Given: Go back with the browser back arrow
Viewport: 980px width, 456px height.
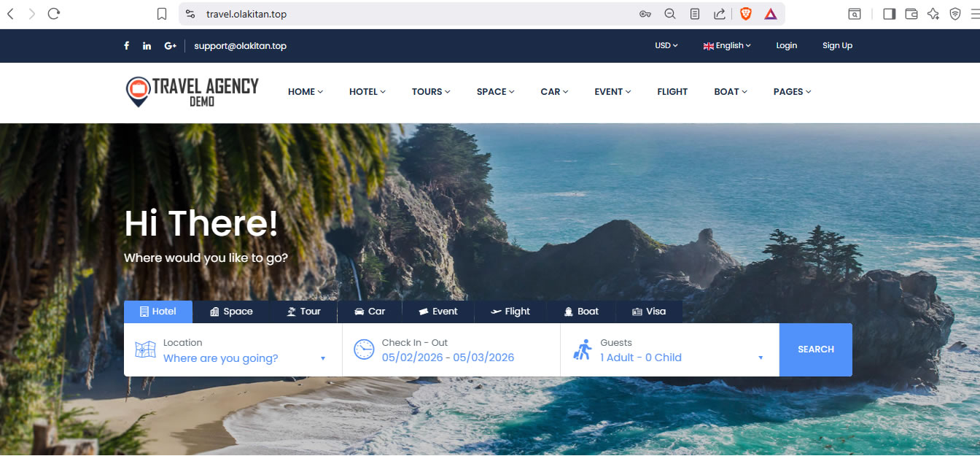Looking at the screenshot, I should (10, 14).
